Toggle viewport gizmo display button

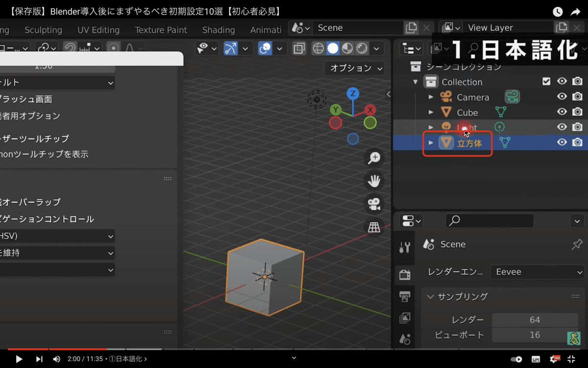pyautogui.click(x=230, y=48)
